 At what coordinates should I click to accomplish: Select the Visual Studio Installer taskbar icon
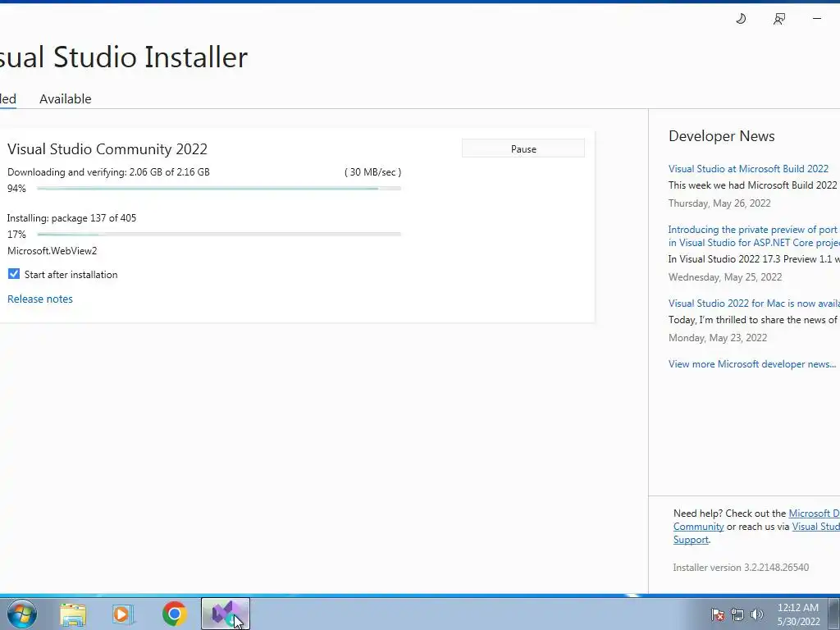click(x=225, y=614)
